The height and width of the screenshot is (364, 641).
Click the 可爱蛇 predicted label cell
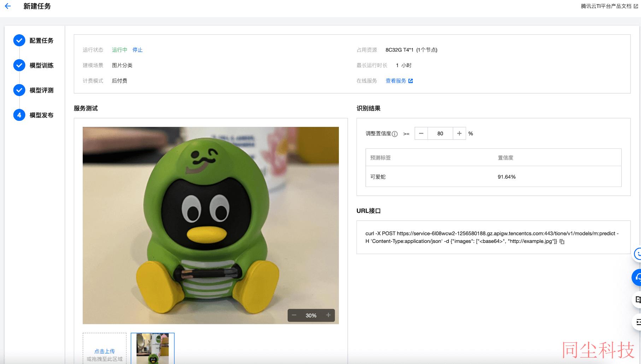[378, 177]
